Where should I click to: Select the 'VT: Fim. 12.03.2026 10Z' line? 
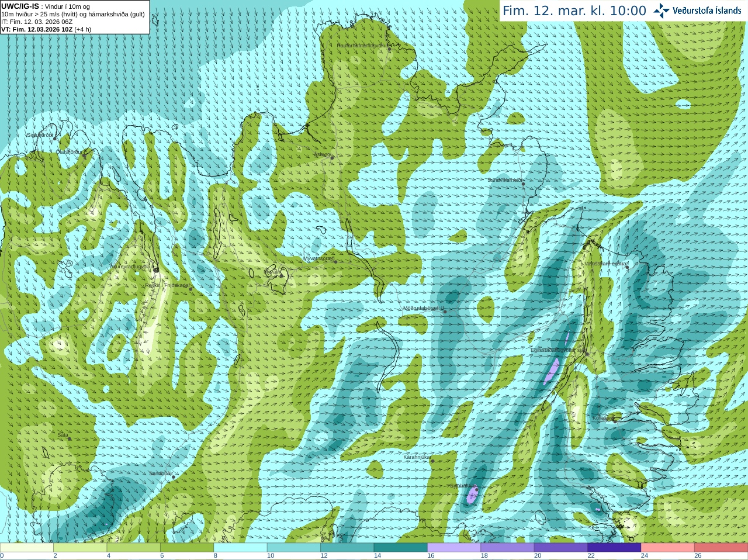[x=46, y=29]
